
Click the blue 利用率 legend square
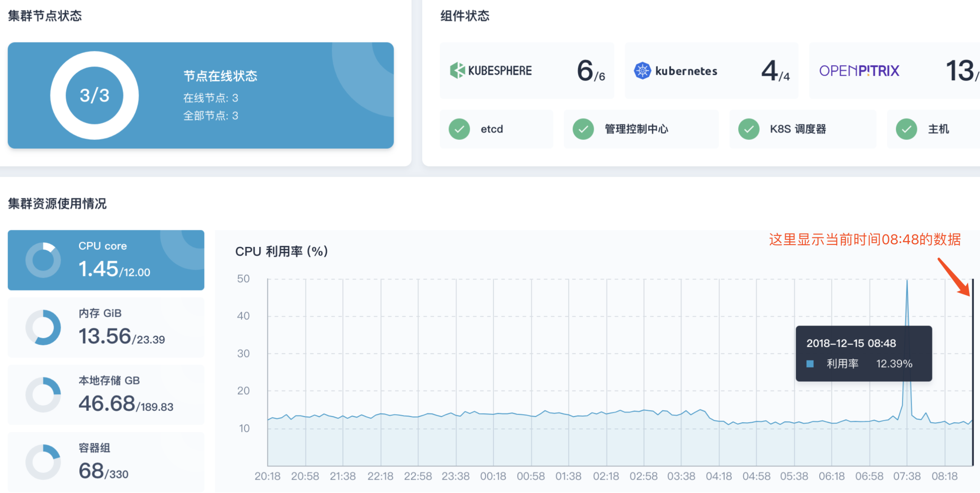pyautogui.click(x=810, y=364)
